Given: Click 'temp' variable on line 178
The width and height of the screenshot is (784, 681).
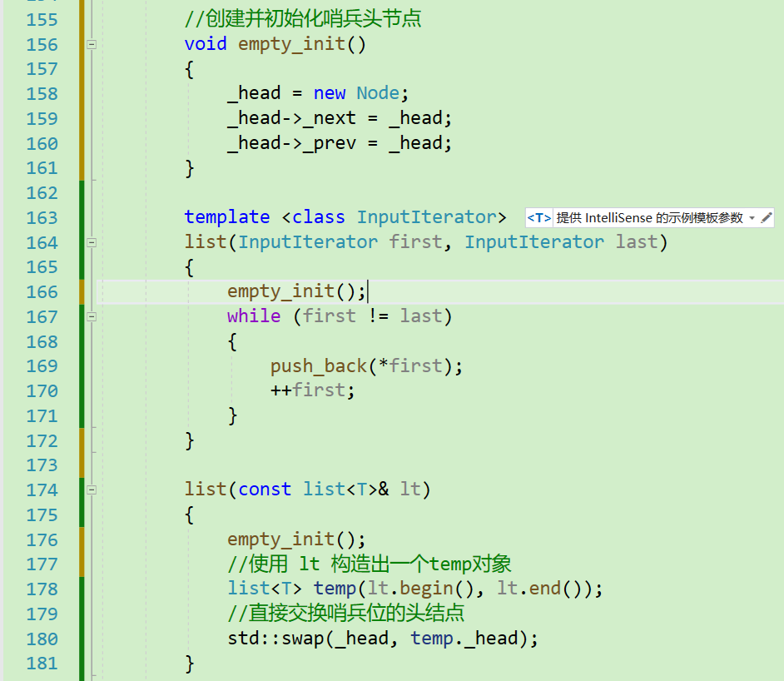Looking at the screenshot, I should [x=335, y=589].
